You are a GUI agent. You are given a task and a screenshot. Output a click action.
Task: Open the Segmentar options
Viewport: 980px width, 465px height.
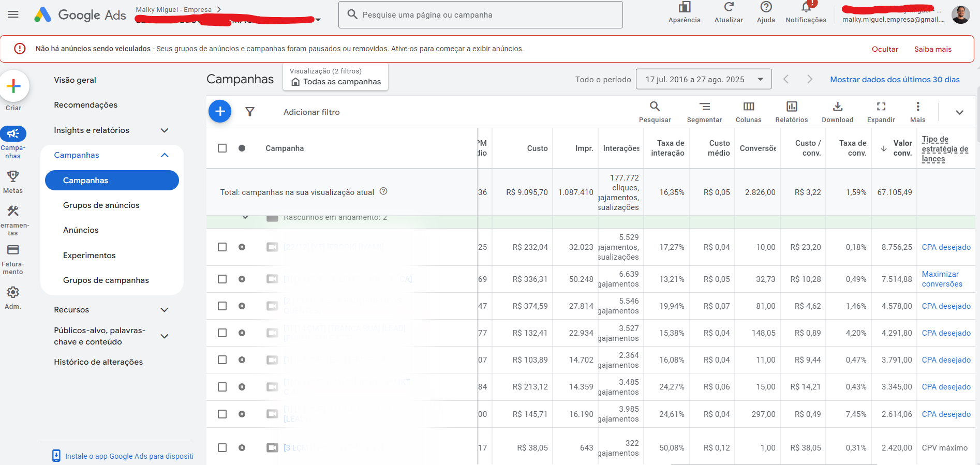[x=704, y=107]
